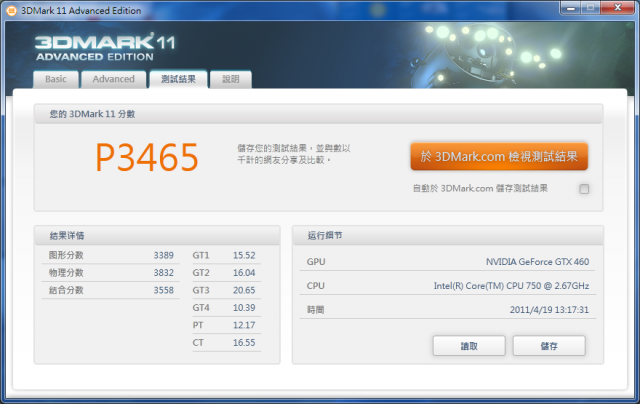Click the 讀取 load button
640x404 pixels.
pos(469,346)
